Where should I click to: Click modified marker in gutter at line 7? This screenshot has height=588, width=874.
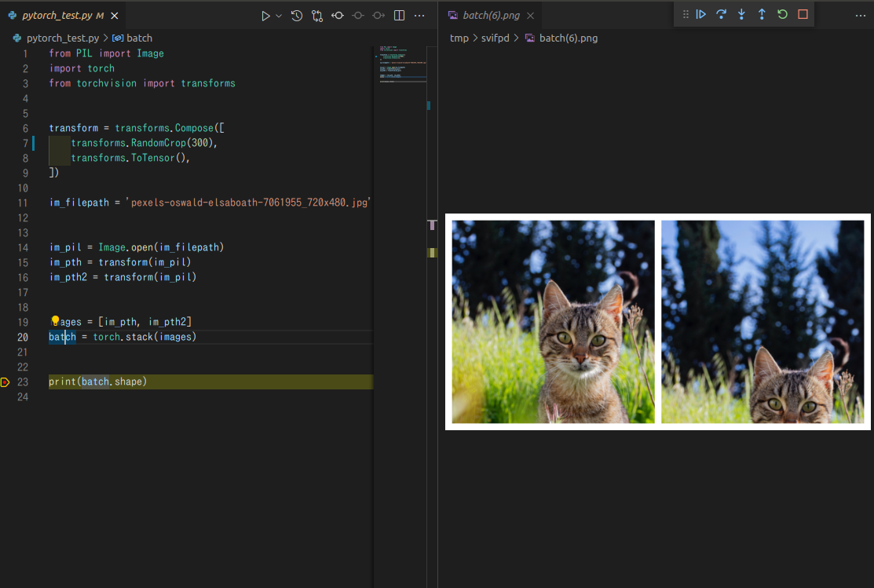[x=34, y=143]
